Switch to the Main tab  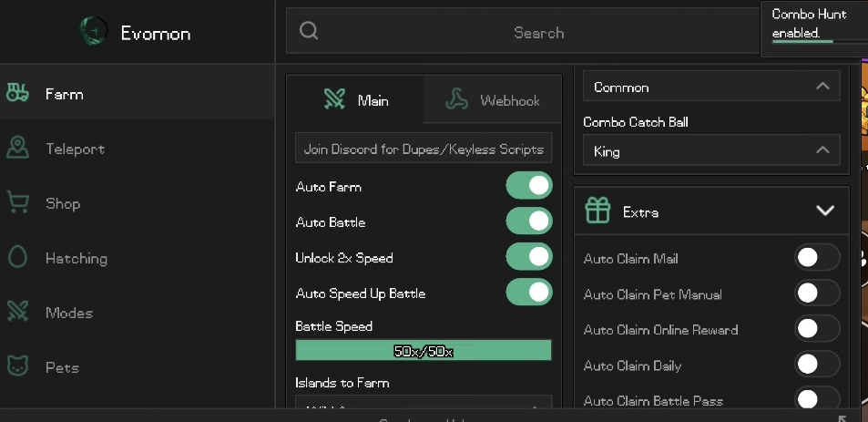355,99
